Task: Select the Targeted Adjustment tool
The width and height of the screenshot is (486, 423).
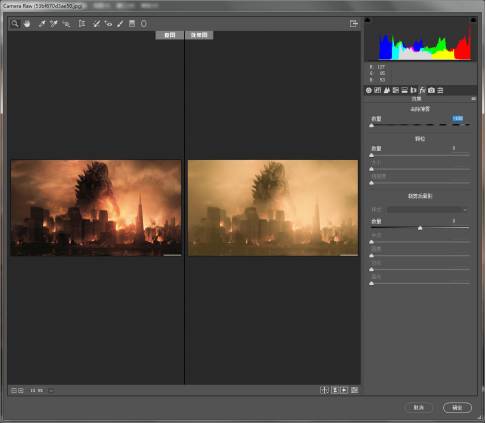Action: click(66, 24)
